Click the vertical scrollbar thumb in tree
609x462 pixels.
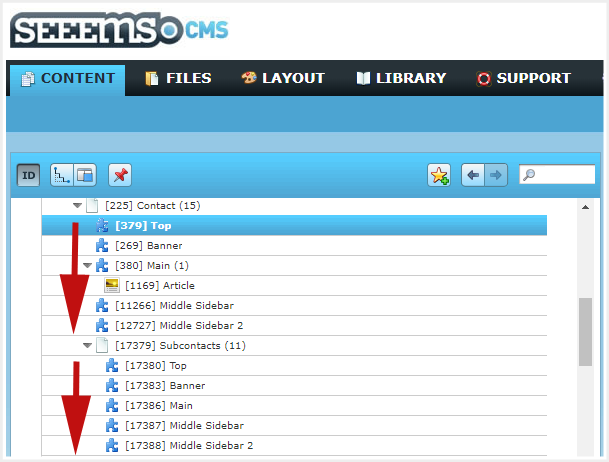point(585,331)
